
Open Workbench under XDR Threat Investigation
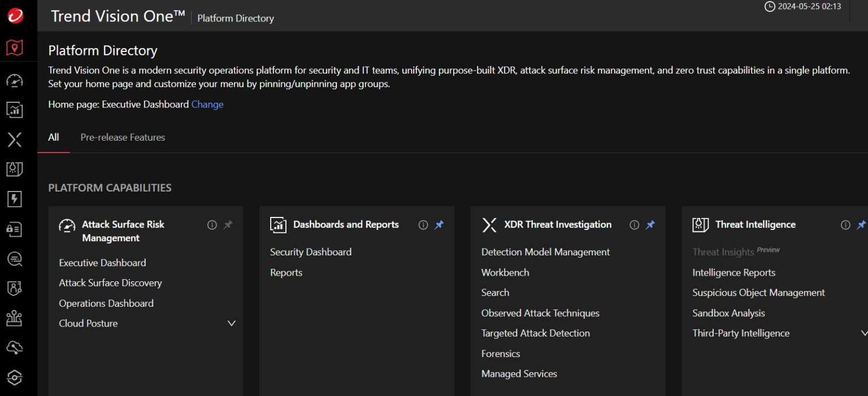[x=505, y=272]
